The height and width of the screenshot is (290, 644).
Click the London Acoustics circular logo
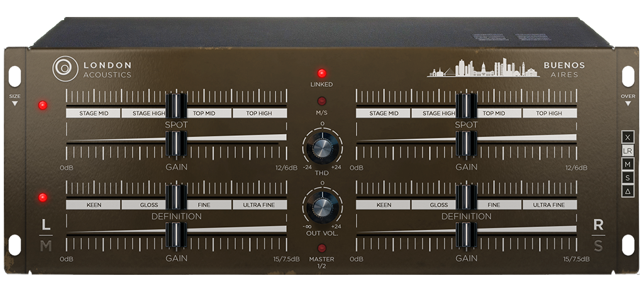pyautogui.click(x=65, y=69)
